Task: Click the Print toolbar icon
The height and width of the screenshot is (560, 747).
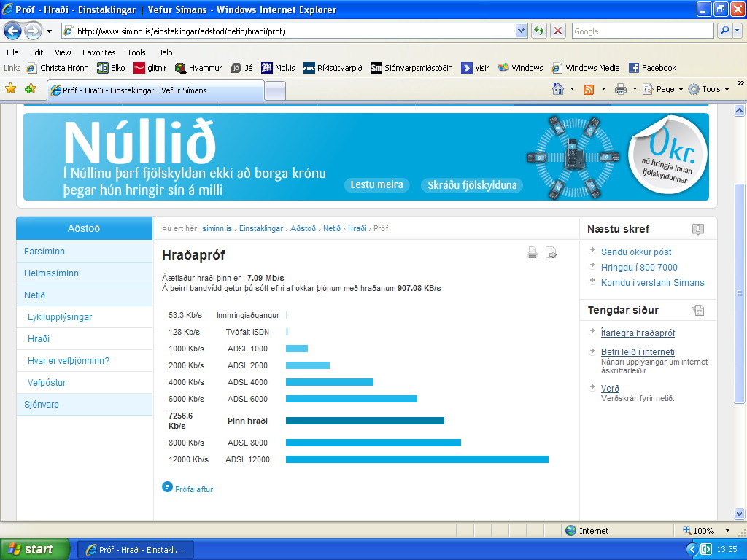Action: click(x=620, y=89)
